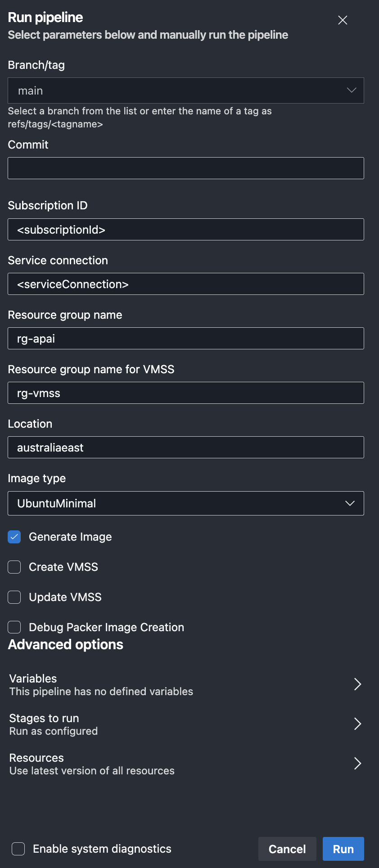Enable the Update VMSS checkbox
Screen dimensions: 379x868
point(14,597)
